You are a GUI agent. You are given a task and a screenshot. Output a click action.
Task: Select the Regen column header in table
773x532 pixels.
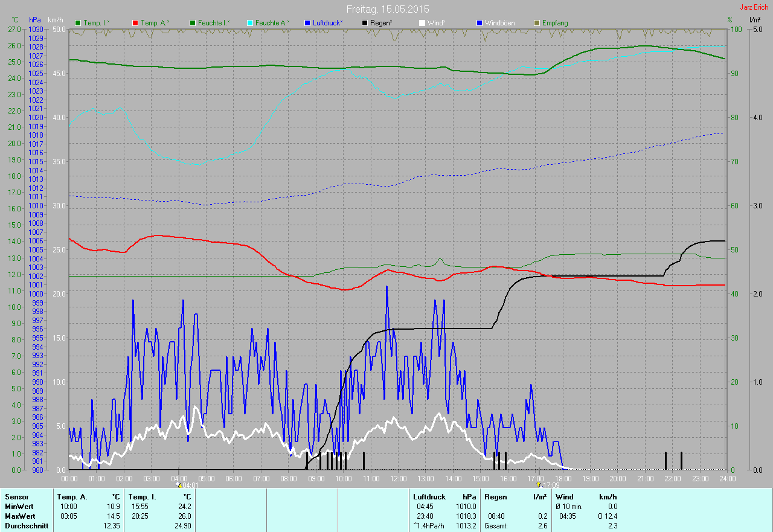[495, 497]
